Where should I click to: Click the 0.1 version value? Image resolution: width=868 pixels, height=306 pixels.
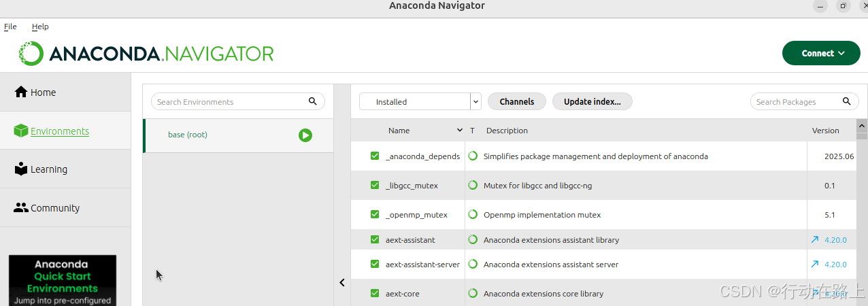(829, 186)
